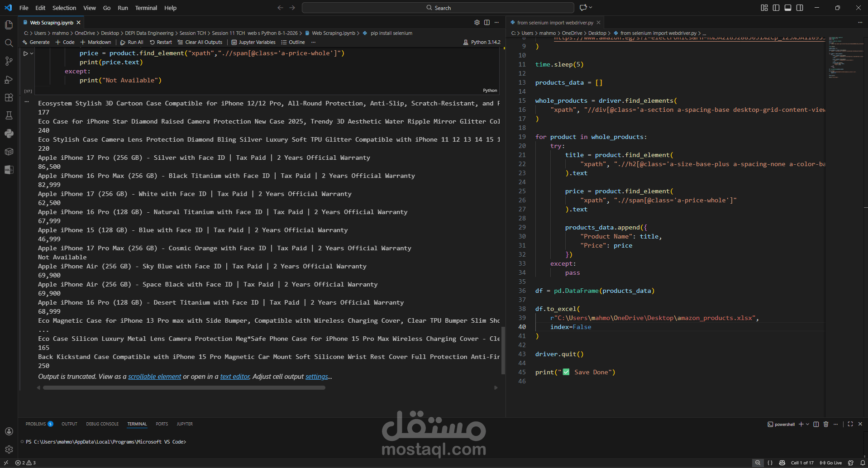Switch to the from selenium import webdriver.py tab
The height and width of the screenshot is (468, 868).
click(555, 23)
